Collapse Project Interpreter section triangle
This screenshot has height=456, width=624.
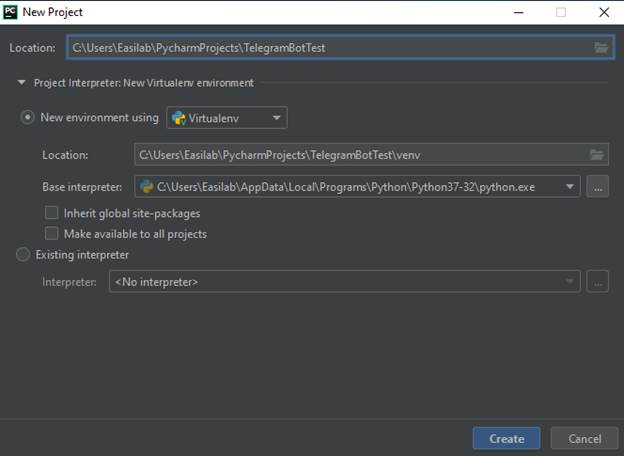click(x=21, y=83)
